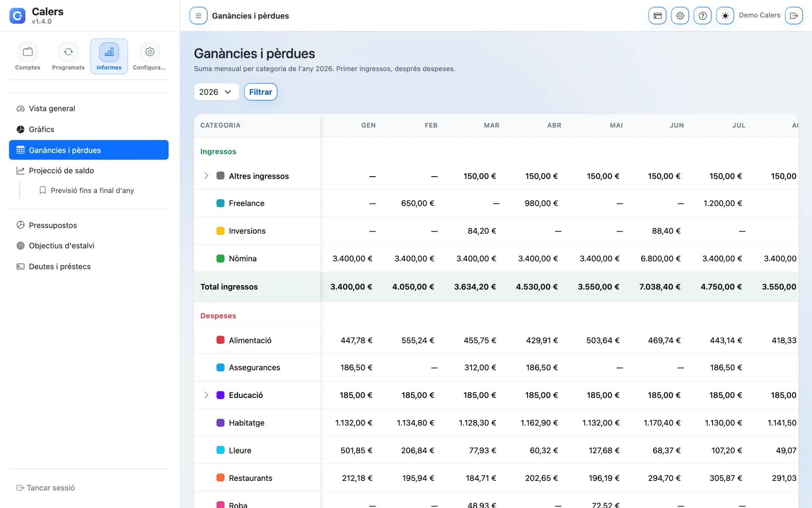812x508 pixels.
Task: Click the Freelance teal color swatch
Action: [220, 203]
